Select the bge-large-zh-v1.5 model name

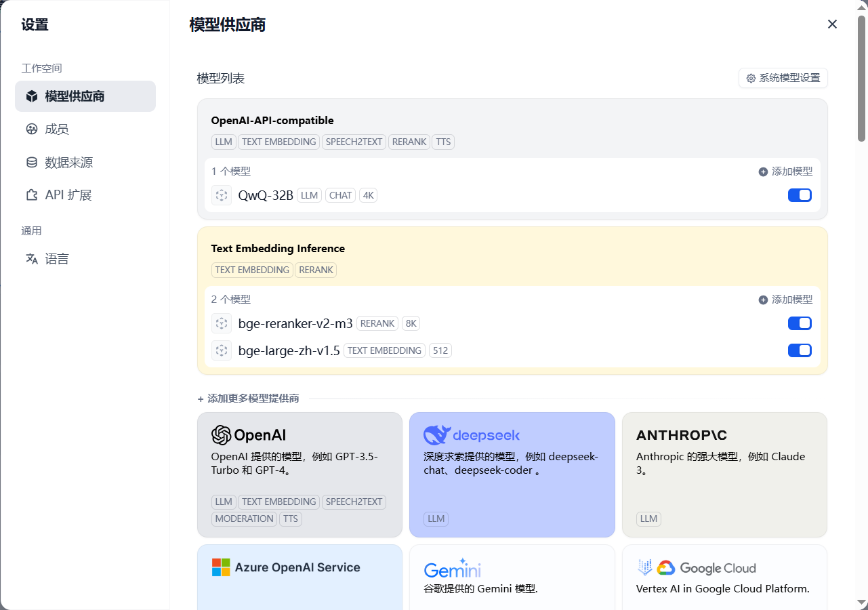pos(289,350)
